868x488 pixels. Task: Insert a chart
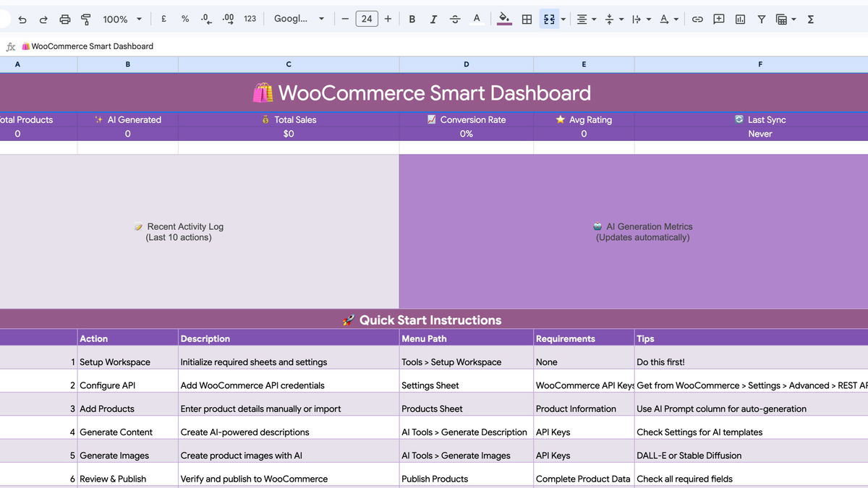pyautogui.click(x=740, y=19)
